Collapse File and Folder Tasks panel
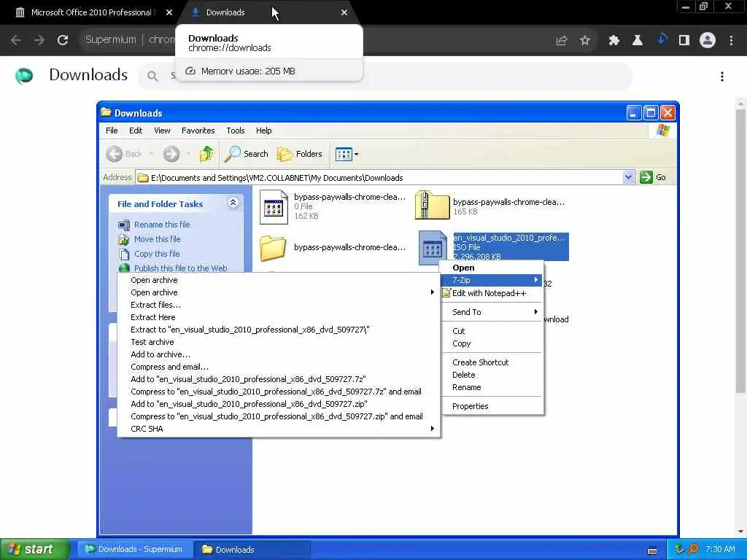Screen dimensions: 747x560 click(233, 203)
